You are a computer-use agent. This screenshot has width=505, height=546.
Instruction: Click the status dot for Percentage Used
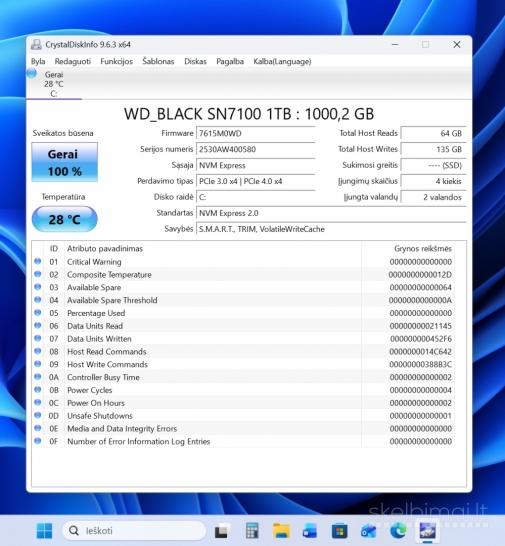38,312
